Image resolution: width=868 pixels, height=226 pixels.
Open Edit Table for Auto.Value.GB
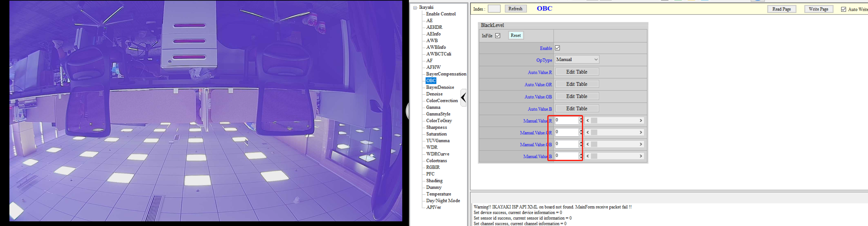pos(577,96)
